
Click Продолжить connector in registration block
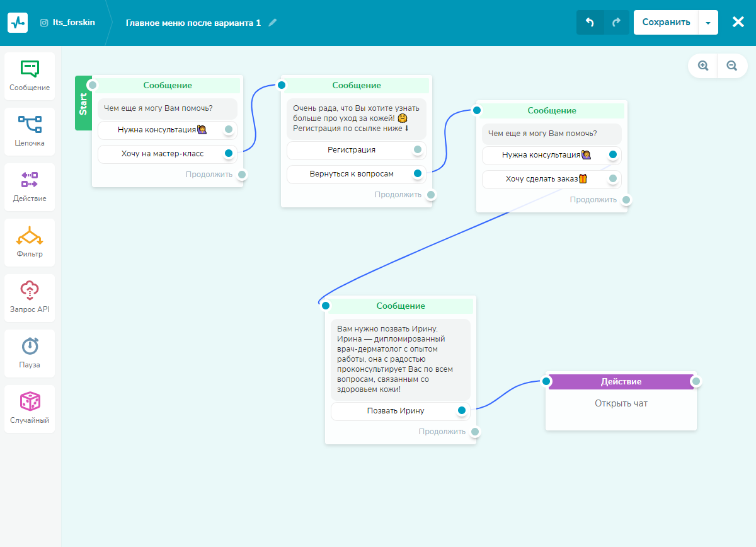(x=430, y=195)
